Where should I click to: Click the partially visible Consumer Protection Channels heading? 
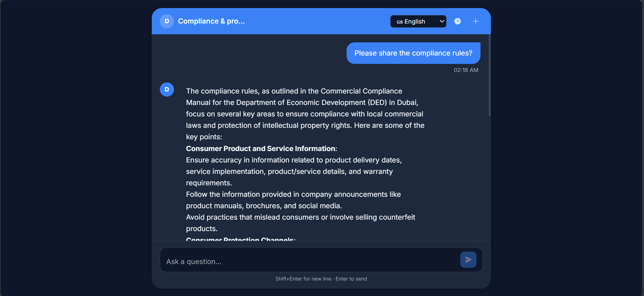[x=241, y=239]
